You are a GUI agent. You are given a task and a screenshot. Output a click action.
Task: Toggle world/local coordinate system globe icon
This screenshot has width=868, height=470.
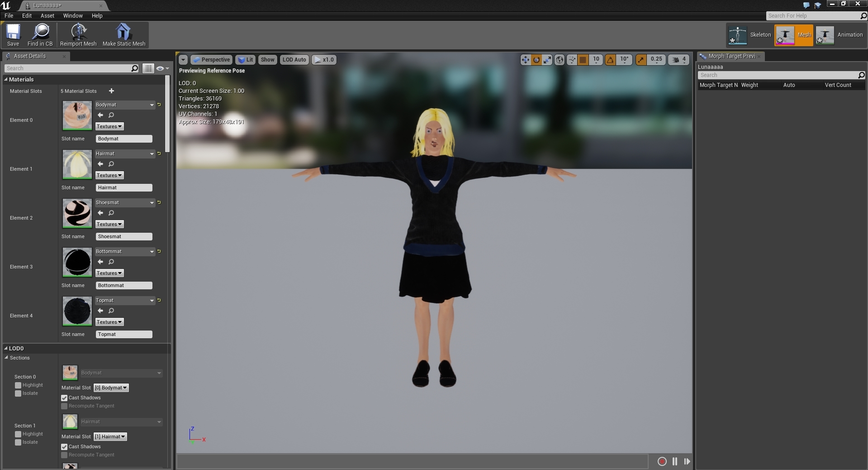tap(560, 60)
